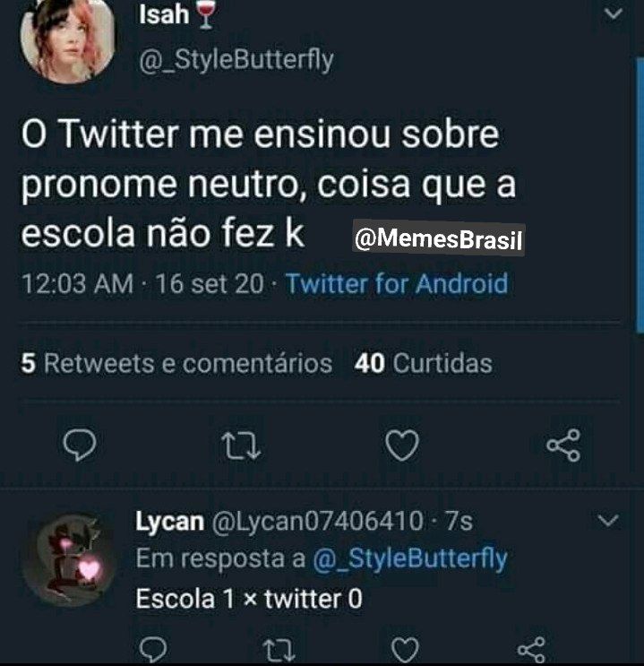Like Isah's tweet with the heart
The image size is (644, 666).
[402, 445]
